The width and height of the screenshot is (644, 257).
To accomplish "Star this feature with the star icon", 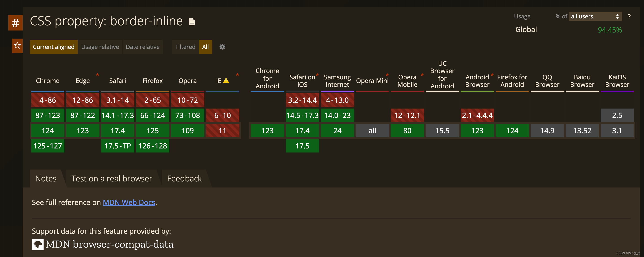I will [x=17, y=46].
